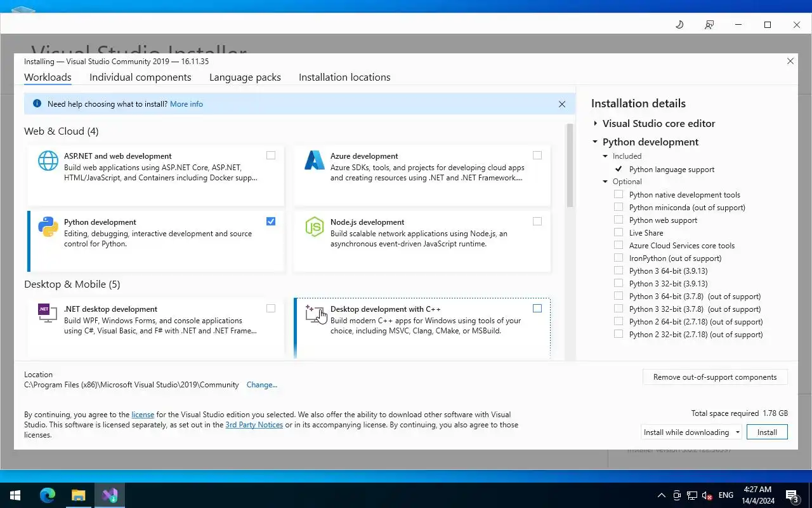Enable Python 3 32-bit (3.7.8) option
The height and width of the screenshot is (508, 812).
619,309
